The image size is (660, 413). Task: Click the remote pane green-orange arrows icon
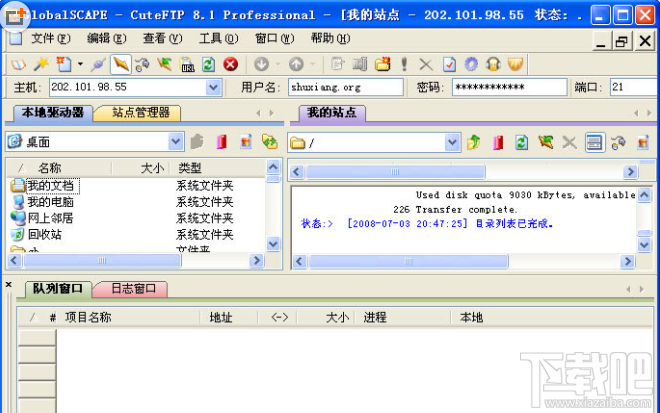[x=546, y=143]
